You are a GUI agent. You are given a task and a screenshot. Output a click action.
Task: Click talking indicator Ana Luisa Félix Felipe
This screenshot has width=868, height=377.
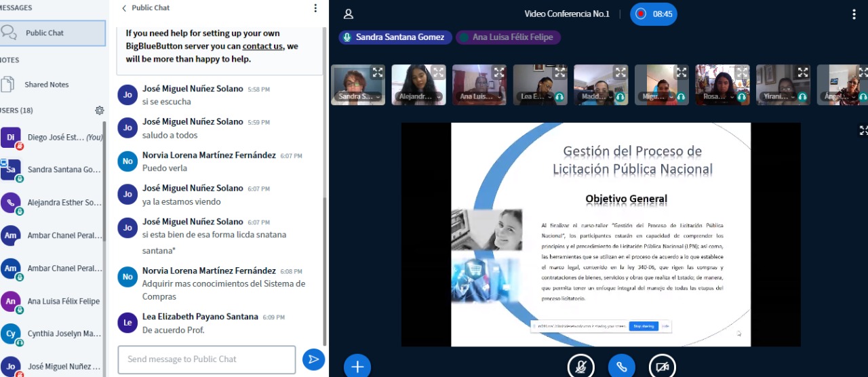(x=508, y=37)
